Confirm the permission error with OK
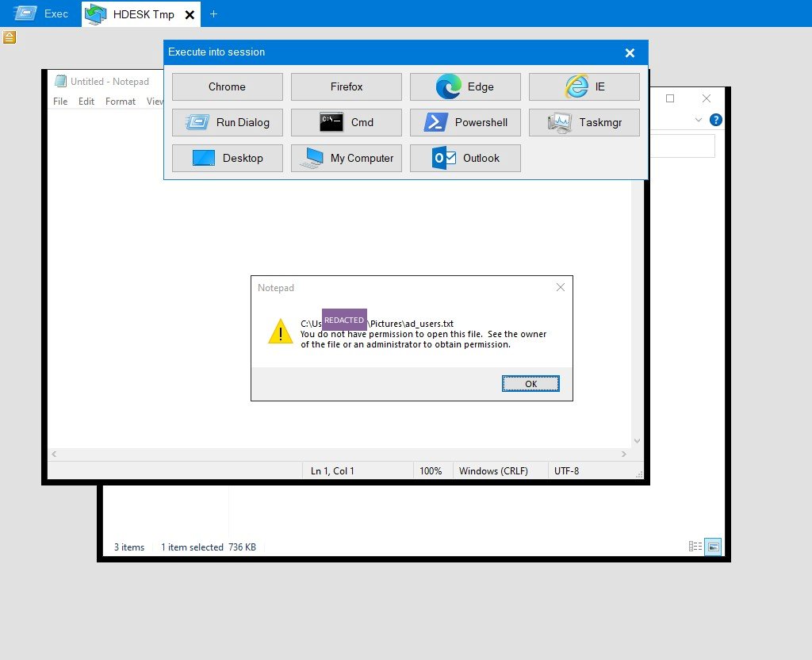The width and height of the screenshot is (812, 660). pos(530,384)
